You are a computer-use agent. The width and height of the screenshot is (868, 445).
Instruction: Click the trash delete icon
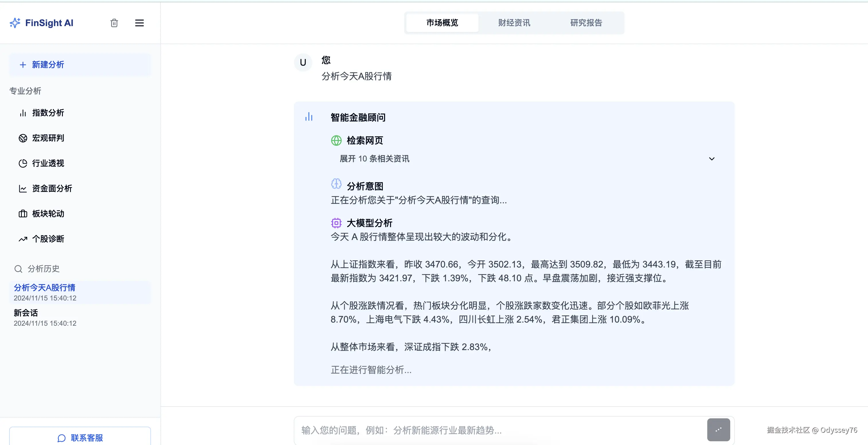tap(114, 23)
